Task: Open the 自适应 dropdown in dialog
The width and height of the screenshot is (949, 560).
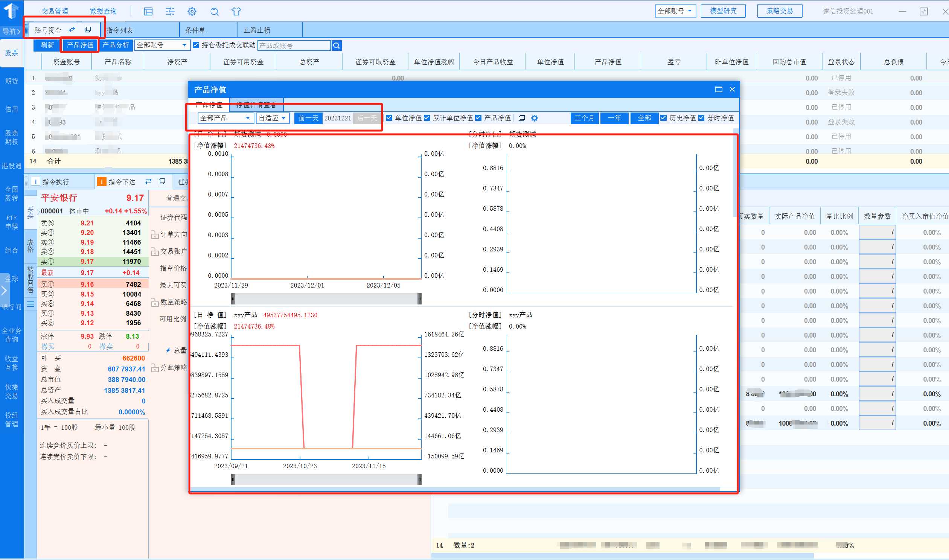Action: tap(273, 118)
